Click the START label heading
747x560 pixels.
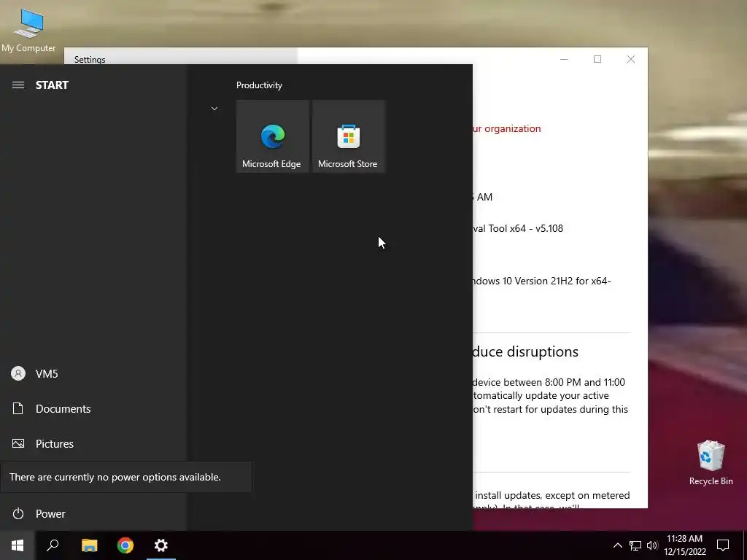[x=52, y=85]
